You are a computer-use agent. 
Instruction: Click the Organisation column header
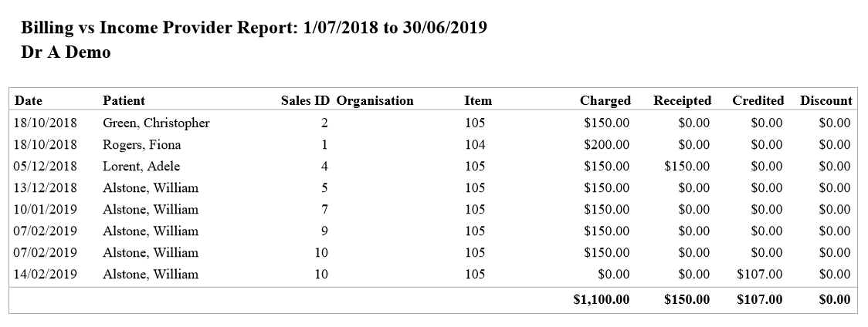pyautogui.click(x=375, y=100)
